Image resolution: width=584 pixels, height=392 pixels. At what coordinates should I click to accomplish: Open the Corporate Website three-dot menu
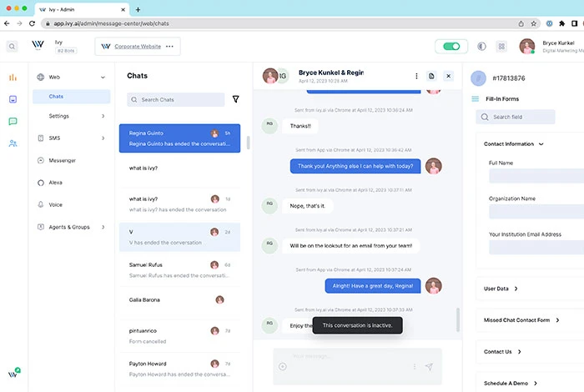(x=169, y=47)
